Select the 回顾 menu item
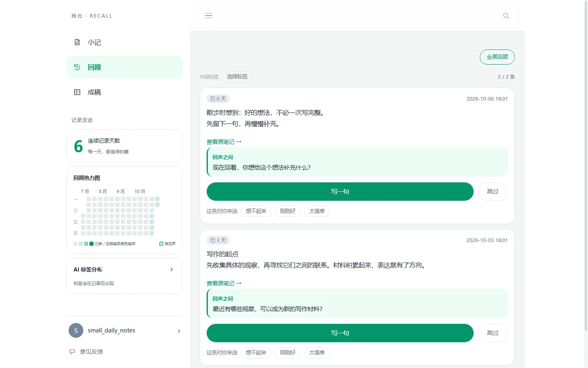This screenshot has height=368, width=588. click(x=125, y=67)
